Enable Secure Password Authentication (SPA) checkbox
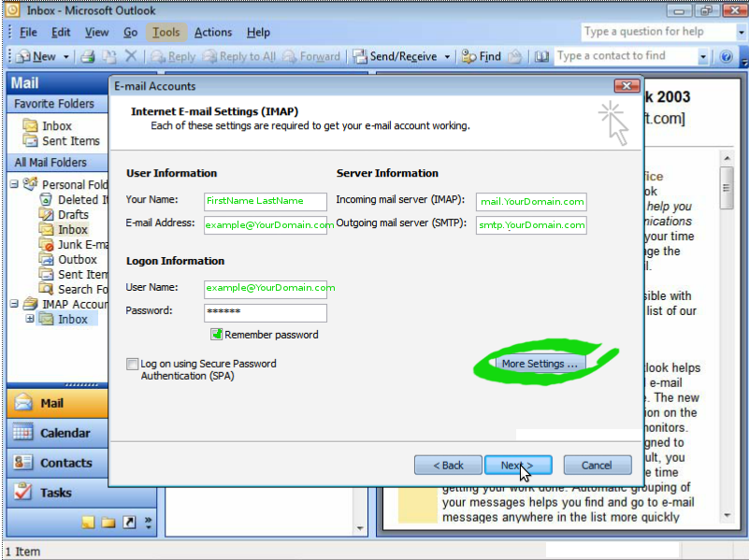This screenshot has width=749, height=560. (x=132, y=364)
